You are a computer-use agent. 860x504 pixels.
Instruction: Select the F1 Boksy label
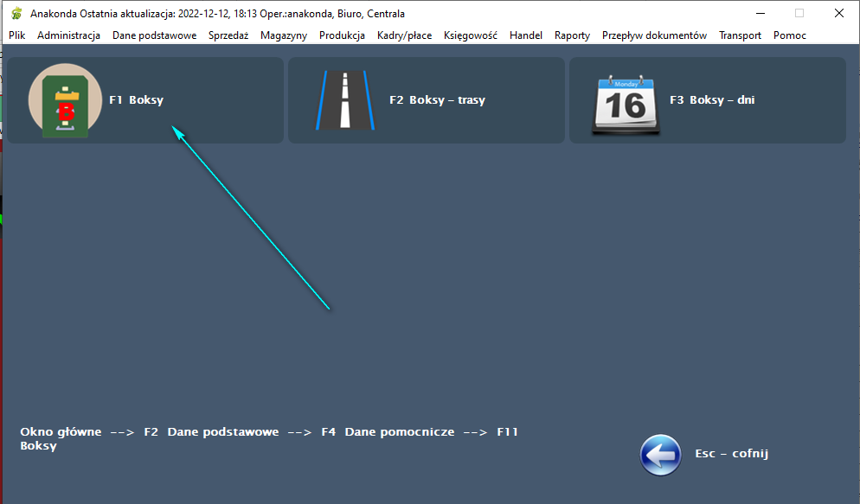(136, 99)
